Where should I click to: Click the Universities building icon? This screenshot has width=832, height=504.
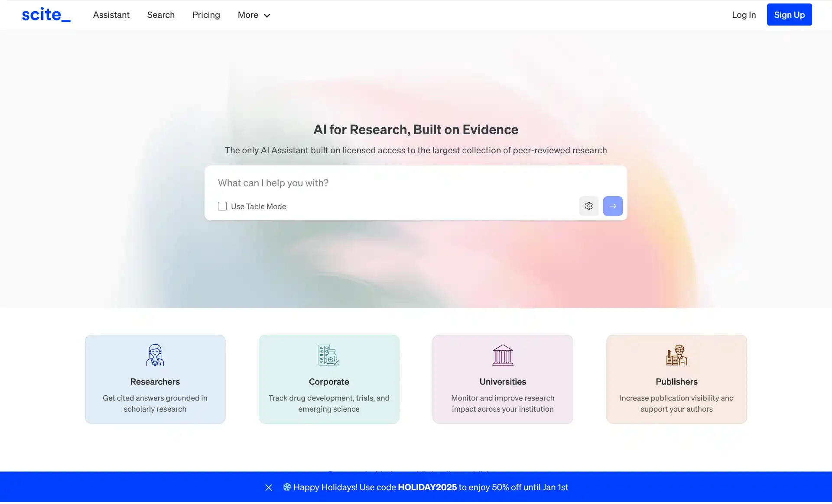coord(502,355)
